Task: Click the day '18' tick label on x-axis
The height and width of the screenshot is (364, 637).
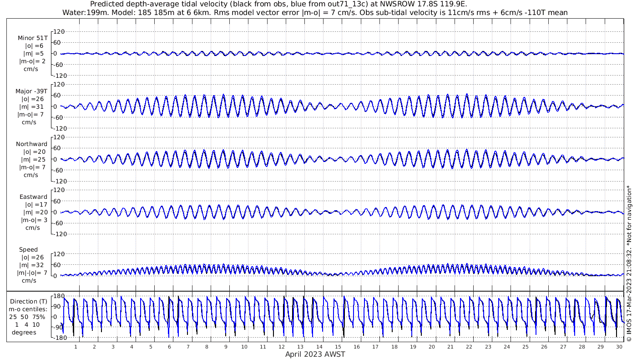Action: coord(394,347)
